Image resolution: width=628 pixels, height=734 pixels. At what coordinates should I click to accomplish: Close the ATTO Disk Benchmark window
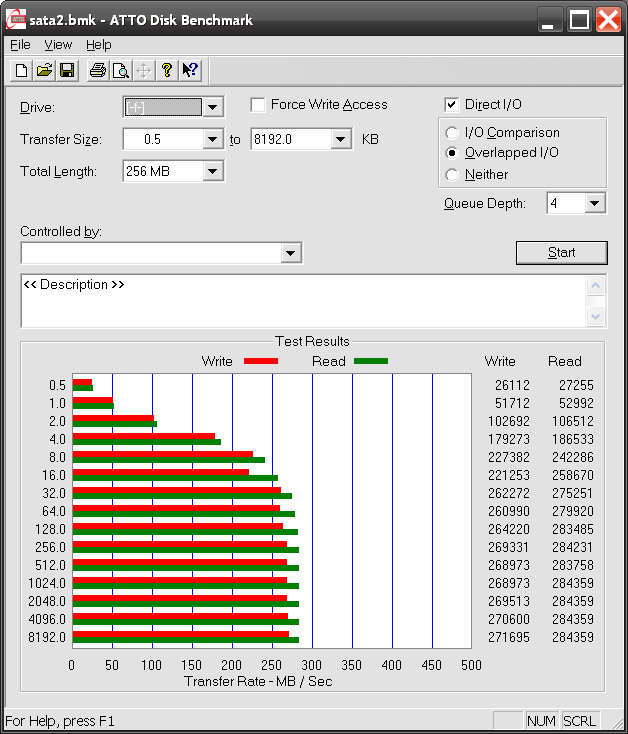[x=608, y=20]
